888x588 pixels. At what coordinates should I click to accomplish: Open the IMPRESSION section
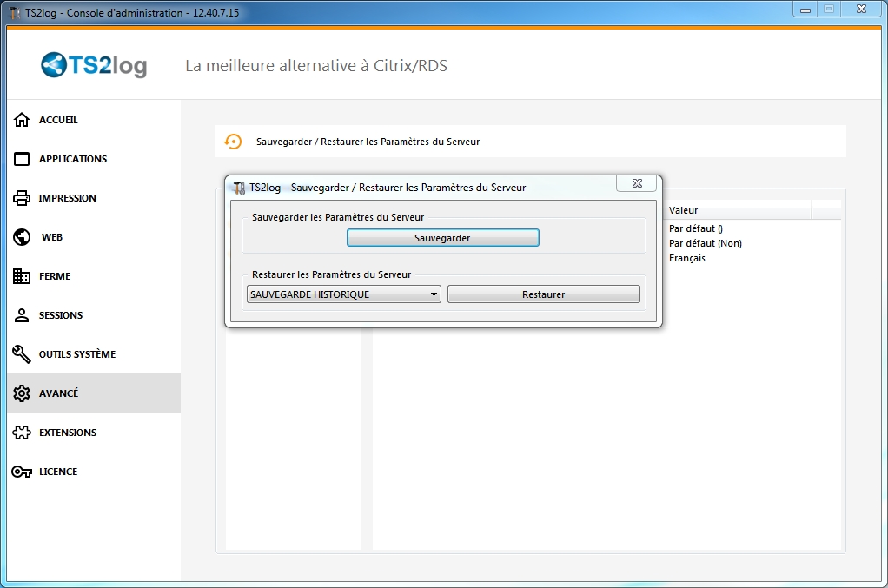pyautogui.click(x=94, y=198)
